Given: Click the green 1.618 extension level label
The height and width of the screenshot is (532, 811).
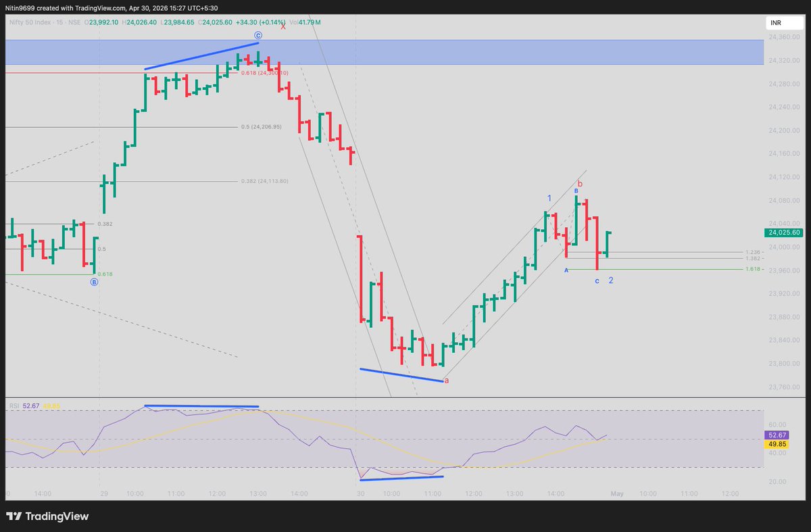Looking at the screenshot, I should pos(752,269).
